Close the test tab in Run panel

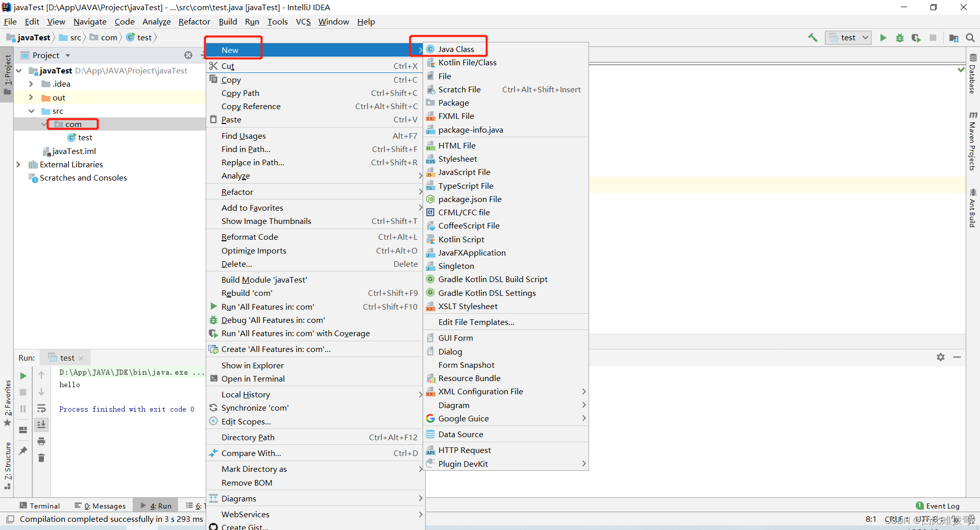tap(81, 358)
